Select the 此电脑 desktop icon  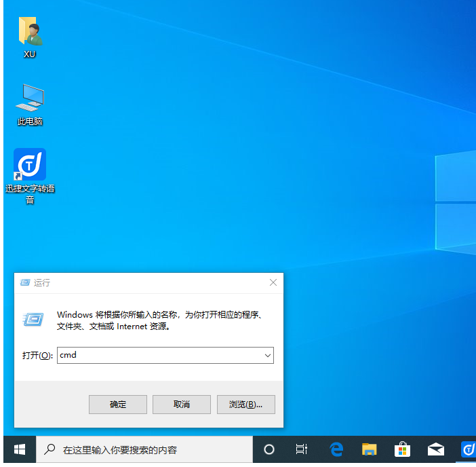click(x=29, y=99)
